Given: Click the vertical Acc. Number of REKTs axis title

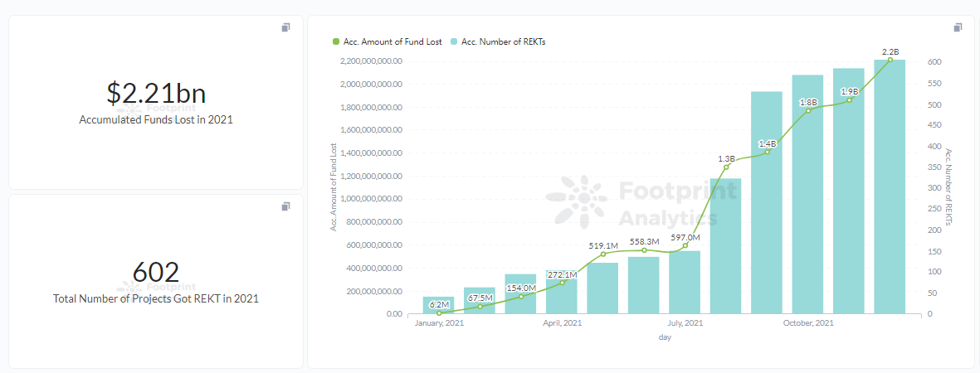Looking at the screenshot, I should 948,186.
